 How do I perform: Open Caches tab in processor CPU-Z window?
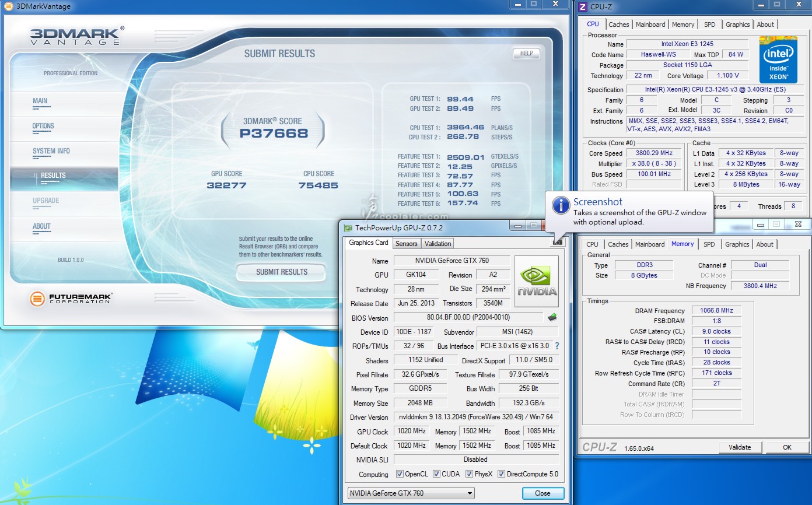619,24
